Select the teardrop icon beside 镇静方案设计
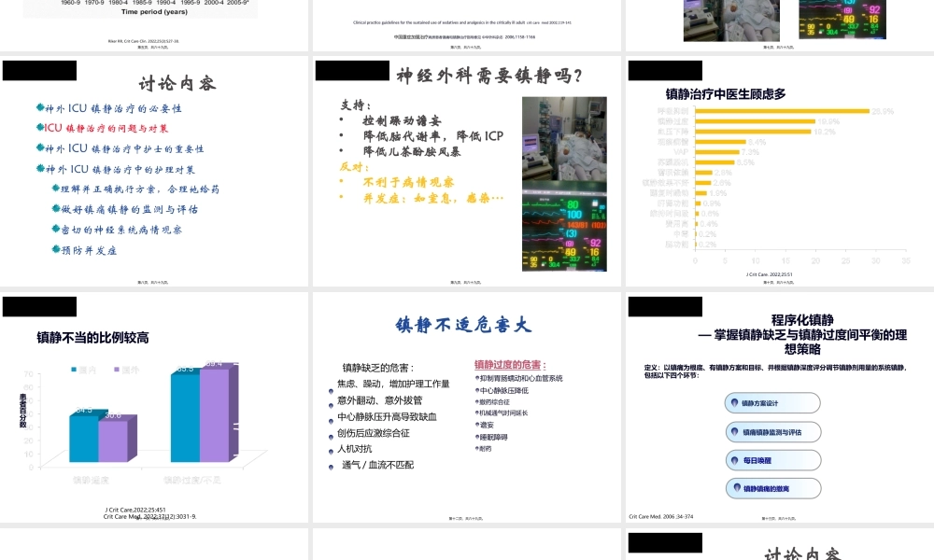Image resolution: width=934 pixels, height=560 pixels. pyautogui.click(x=735, y=402)
